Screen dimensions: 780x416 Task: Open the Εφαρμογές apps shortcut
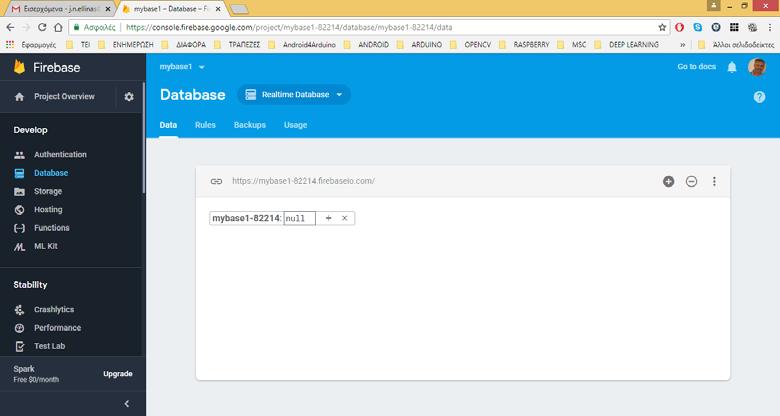point(31,45)
